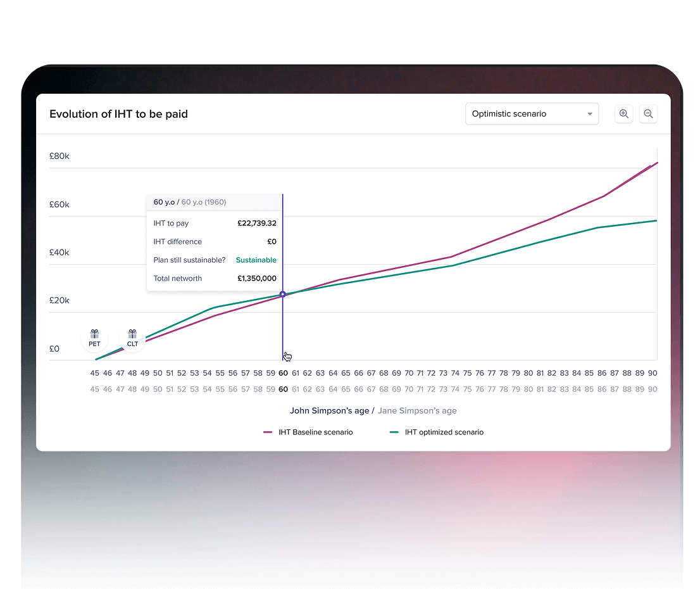Open the Optimistic scenario dropdown
Viewport: 700px width, 589px height.
[531, 114]
